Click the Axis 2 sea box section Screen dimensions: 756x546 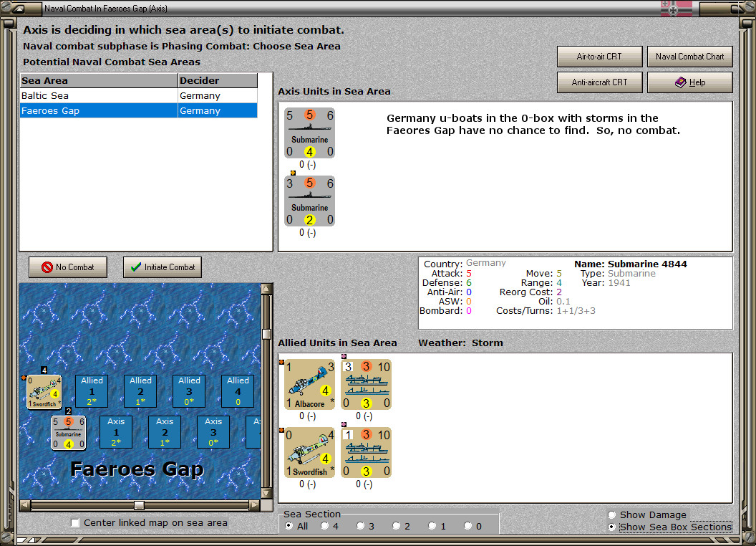click(x=165, y=432)
